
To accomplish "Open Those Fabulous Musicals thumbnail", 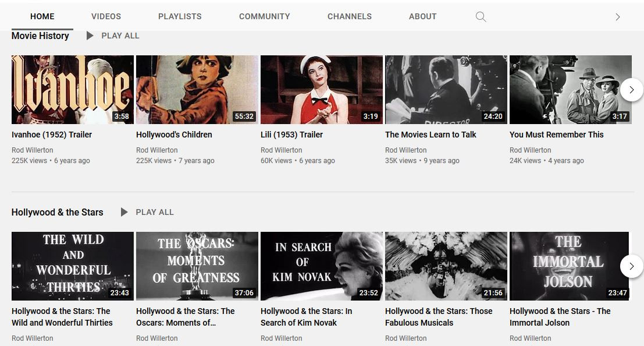I will click(446, 266).
